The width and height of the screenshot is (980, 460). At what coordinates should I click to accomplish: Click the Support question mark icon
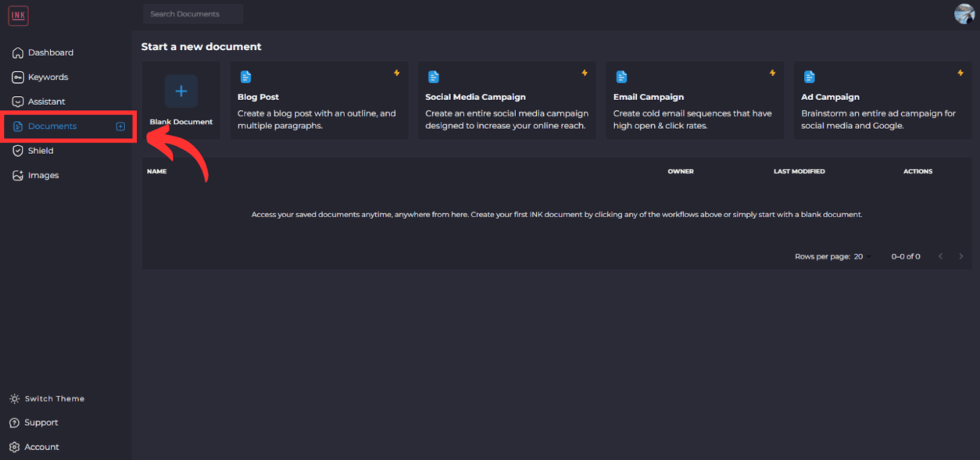[x=15, y=423]
